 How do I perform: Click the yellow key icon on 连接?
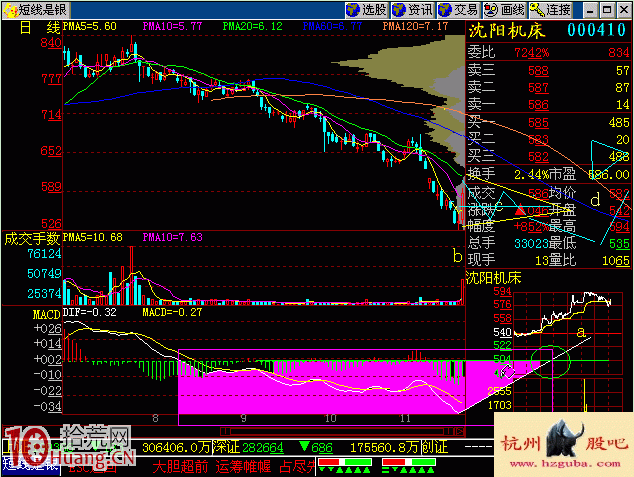pyautogui.click(x=537, y=10)
